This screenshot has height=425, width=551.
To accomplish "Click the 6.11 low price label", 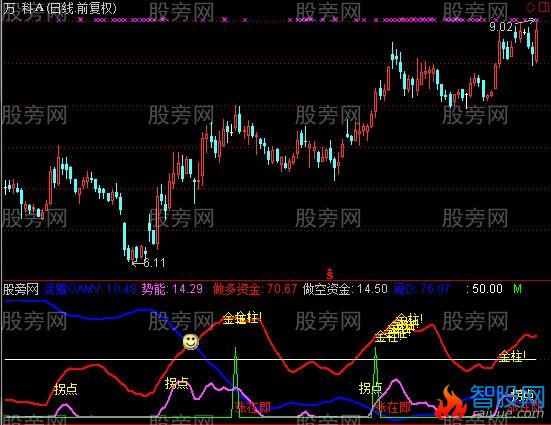I will [154, 263].
